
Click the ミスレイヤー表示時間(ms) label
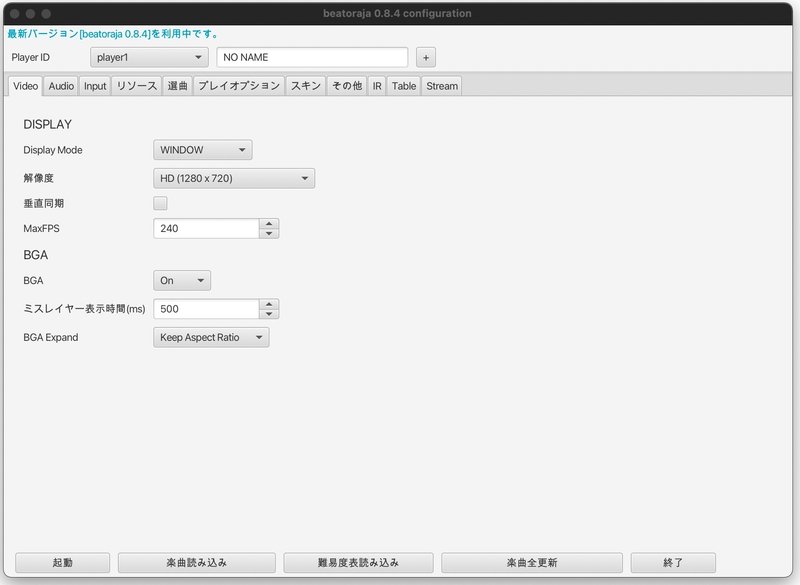(x=84, y=309)
